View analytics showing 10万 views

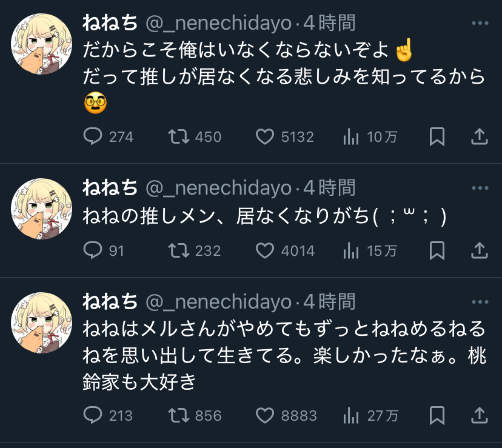pyautogui.click(x=351, y=137)
